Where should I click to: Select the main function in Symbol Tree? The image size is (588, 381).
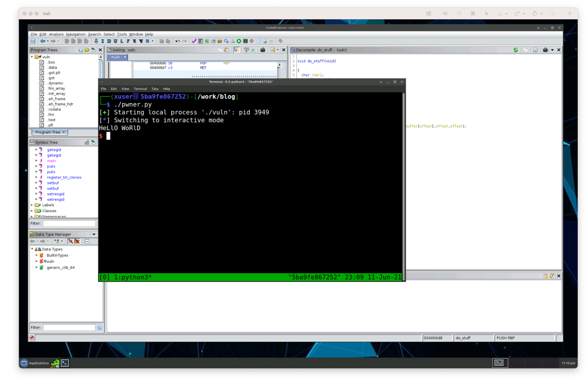tap(51, 161)
